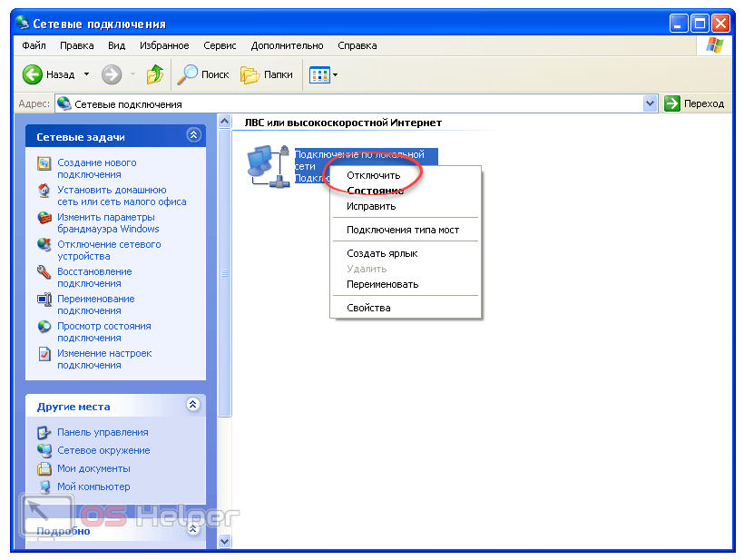744x560 pixels.
Task: Click the Up folder toolbar icon
Action: pyautogui.click(x=155, y=74)
